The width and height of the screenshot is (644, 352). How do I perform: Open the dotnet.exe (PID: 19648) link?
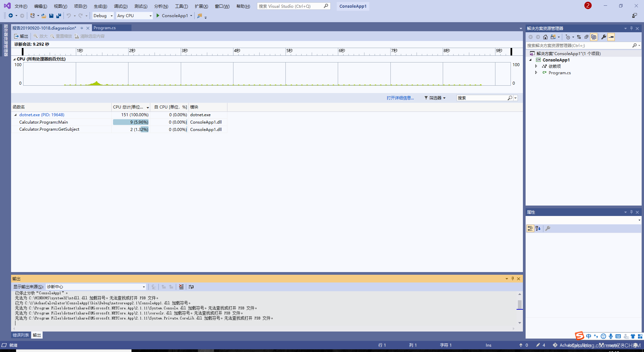42,115
